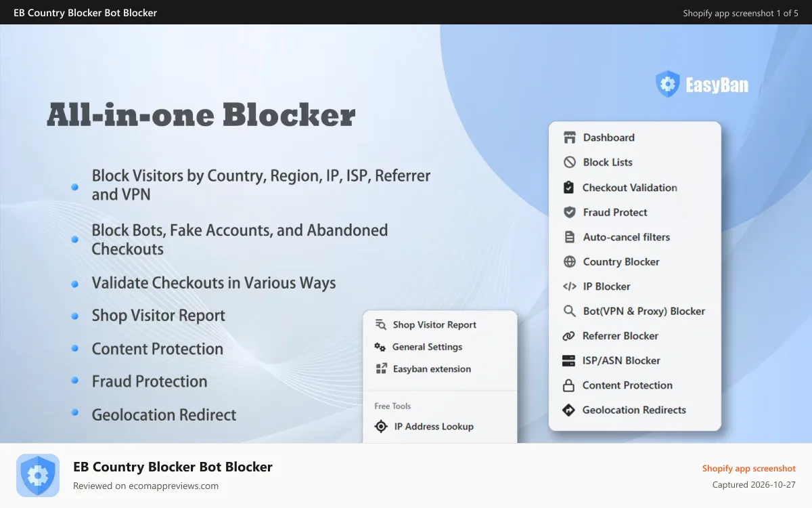Click the Auto-cancel filters document icon
This screenshot has width=812, height=508.
[569, 237]
